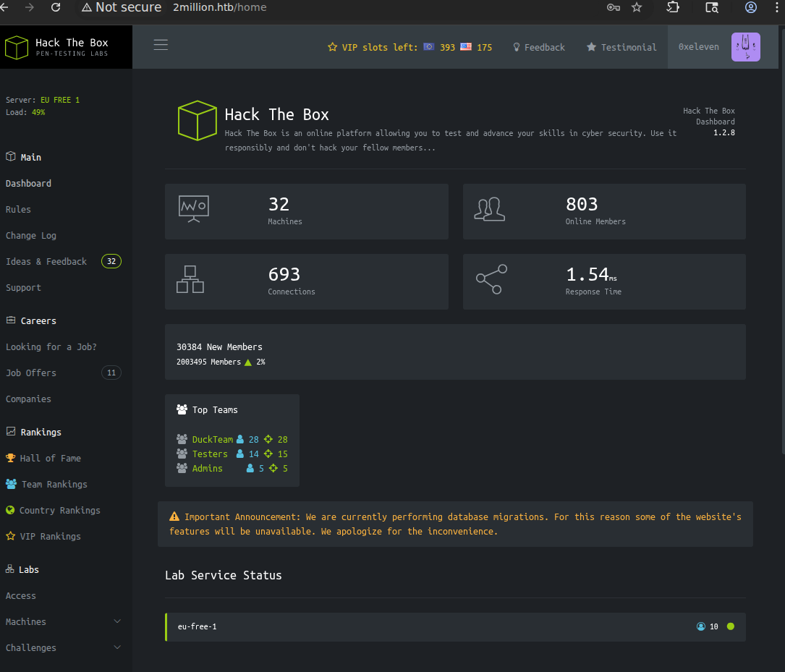Toggle the hamburger sidebar menu

click(x=161, y=45)
